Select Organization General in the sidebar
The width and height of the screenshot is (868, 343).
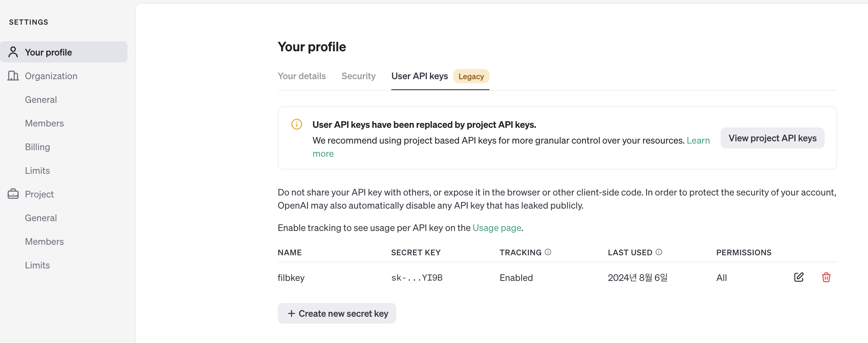pos(41,100)
